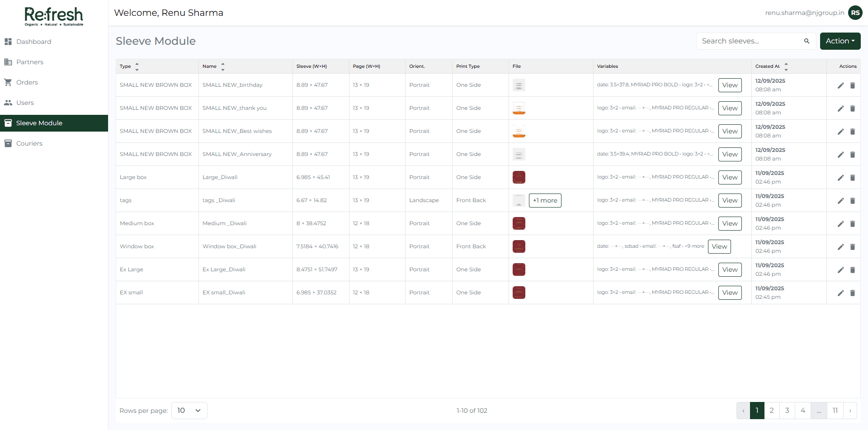The height and width of the screenshot is (430, 868).
Task: Open the Orders section
Action: pos(54,82)
